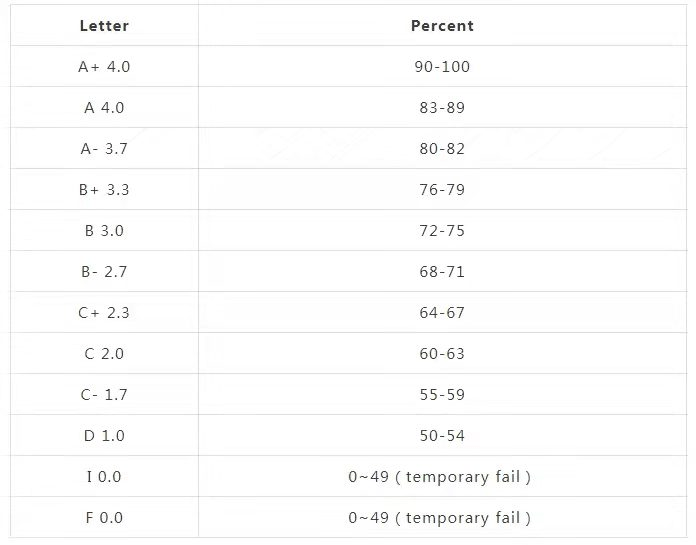
Task: Click the 50-54 percent cell
Action: pyautogui.click(x=442, y=436)
